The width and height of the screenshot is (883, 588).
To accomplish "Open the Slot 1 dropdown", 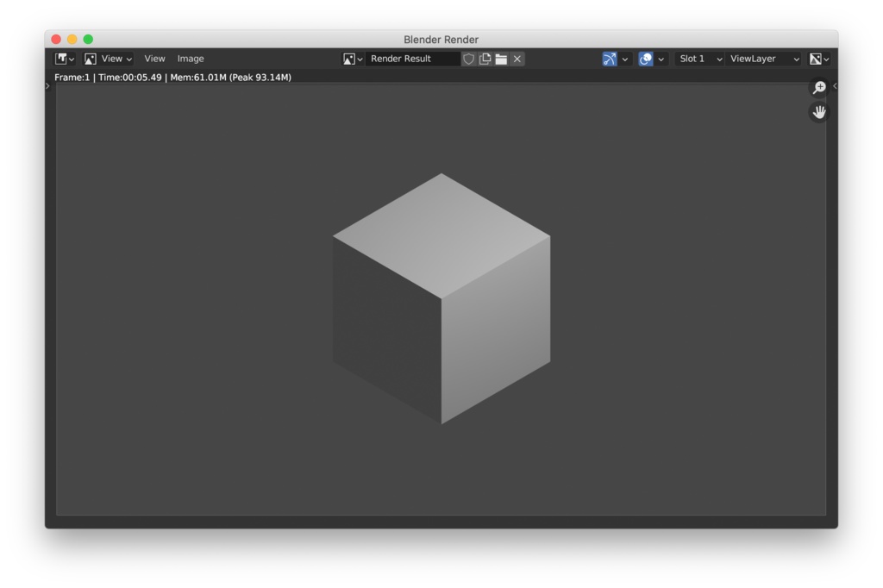I will 698,59.
